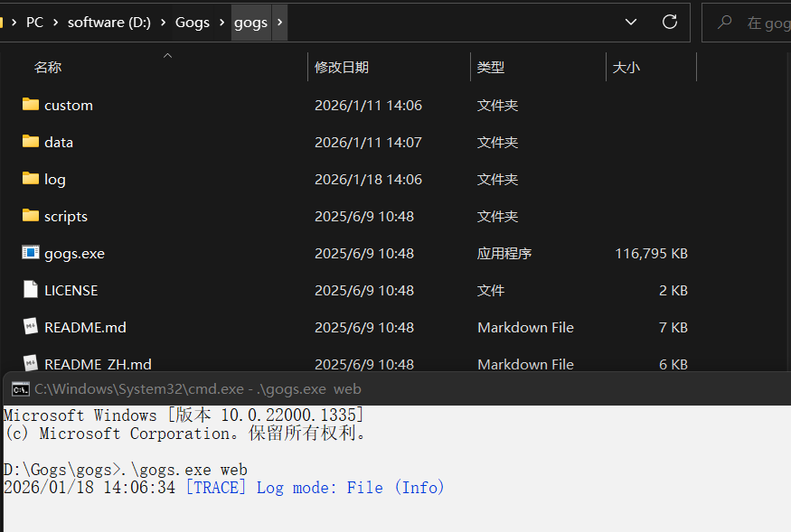791x532 pixels.
Task: Click the cmd.exe window title bar
Action: tap(397, 388)
